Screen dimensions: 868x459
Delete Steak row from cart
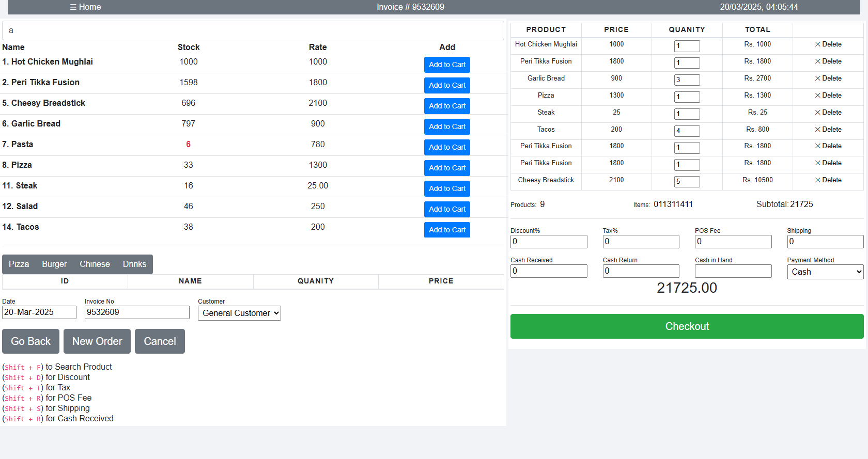[828, 113]
